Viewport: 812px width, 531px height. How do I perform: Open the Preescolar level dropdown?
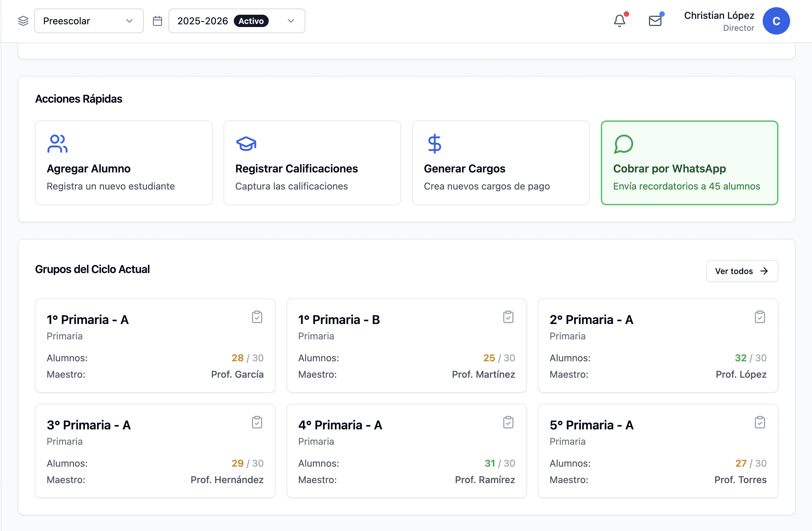point(89,21)
